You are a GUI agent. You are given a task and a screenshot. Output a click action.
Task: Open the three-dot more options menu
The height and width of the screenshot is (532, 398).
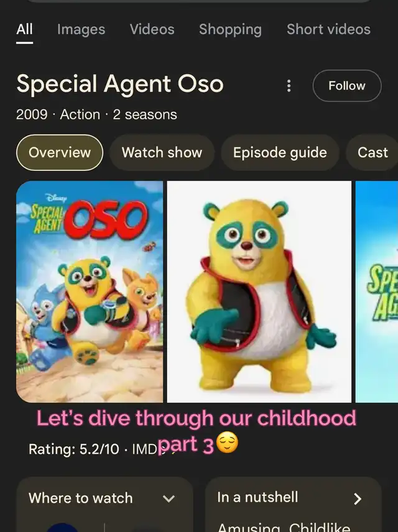click(289, 86)
